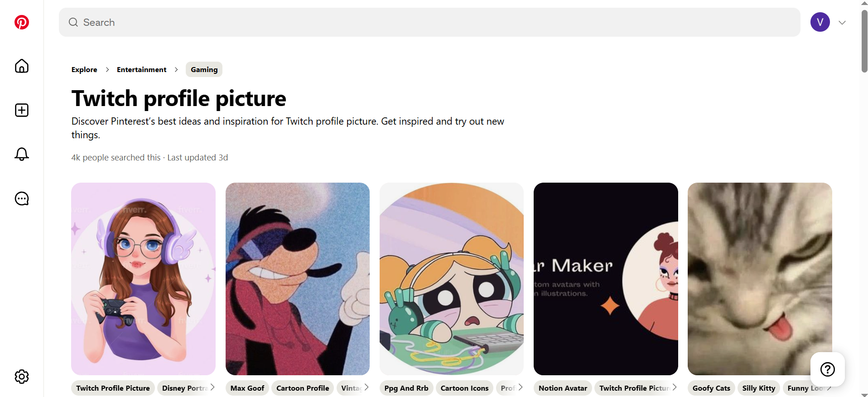Expand hidden tags after Cartoon Icons
This screenshot has width=868, height=397.
520,387
